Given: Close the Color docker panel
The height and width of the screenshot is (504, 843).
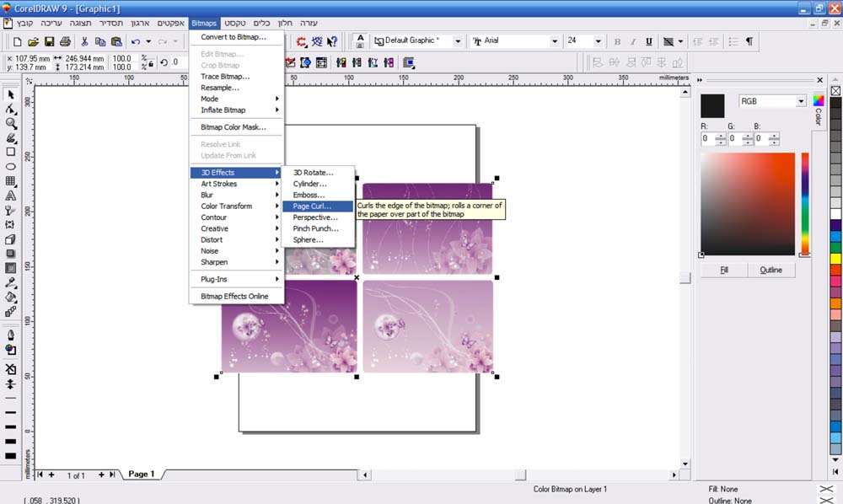Looking at the screenshot, I should [x=820, y=80].
